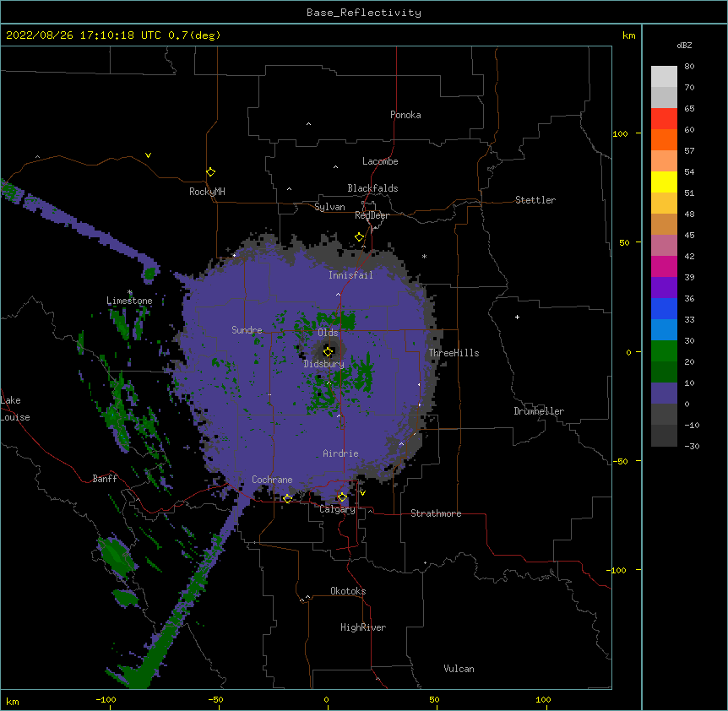Click the Innisfail town label
This screenshot has height=711, width=728.
pyautogui.click(x=350, y=275)
